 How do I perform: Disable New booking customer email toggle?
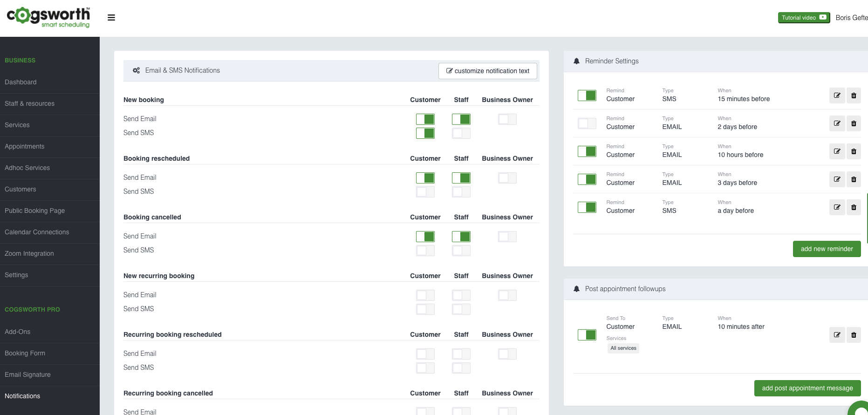click(425, 119)
